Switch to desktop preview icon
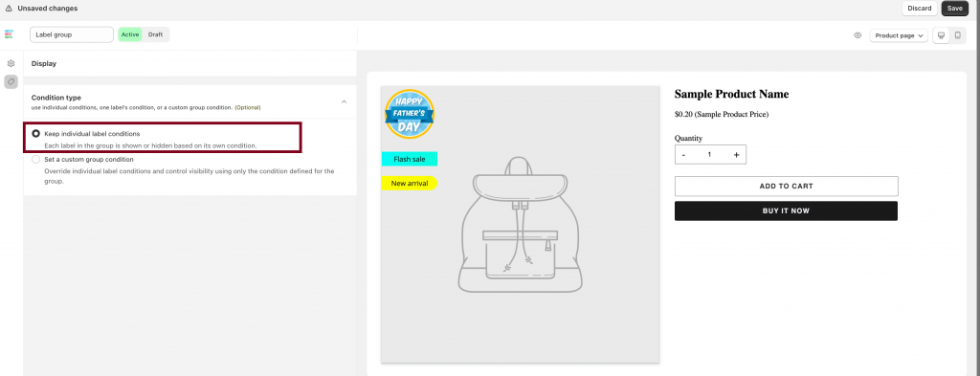980x376 pixels. tap(941, 35)
